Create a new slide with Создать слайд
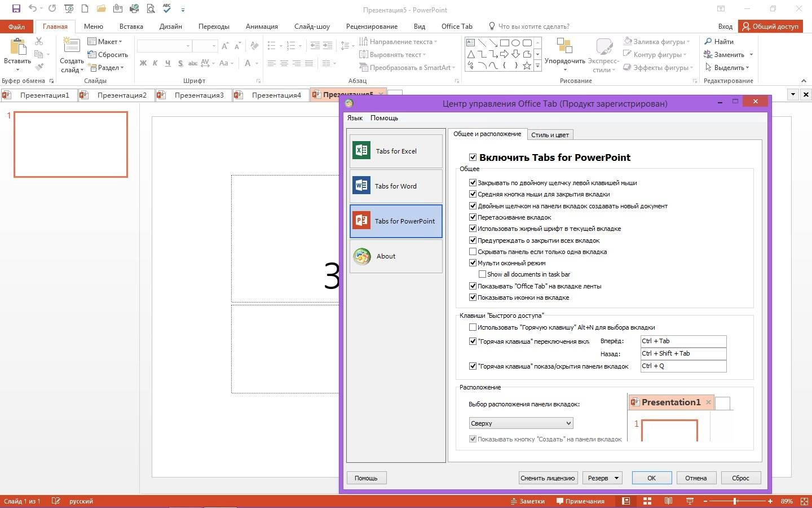 (72, 55)
